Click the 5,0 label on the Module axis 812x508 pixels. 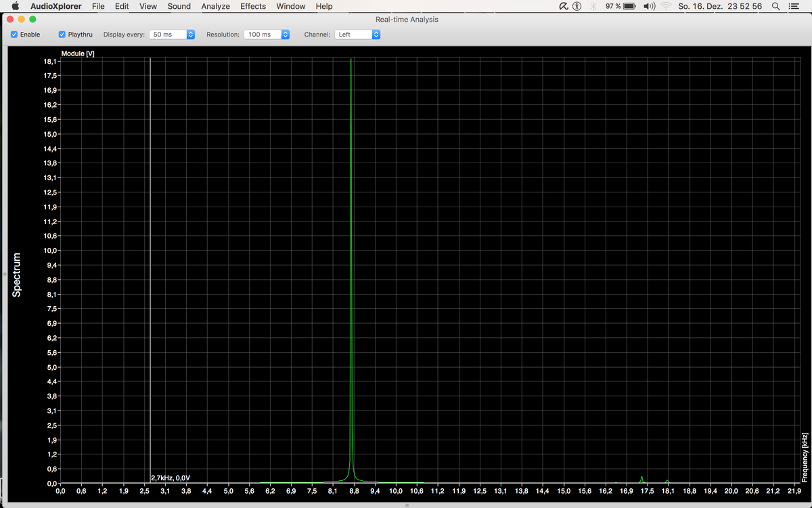pos(52,368)
